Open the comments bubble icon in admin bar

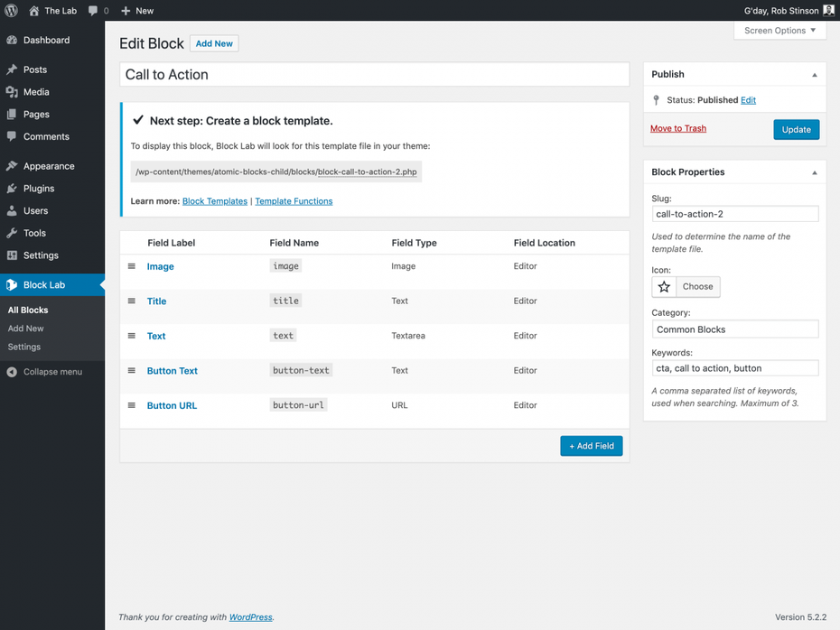point(93,11)
